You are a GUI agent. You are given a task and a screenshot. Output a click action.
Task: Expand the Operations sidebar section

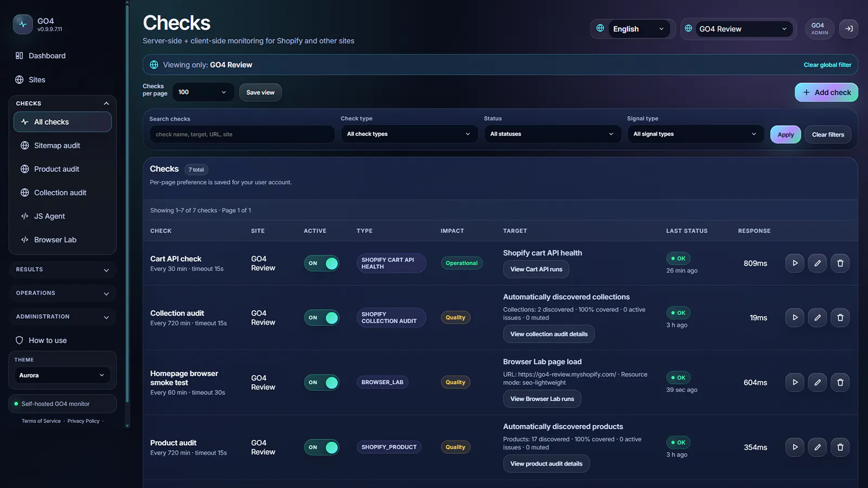point(63,293)
